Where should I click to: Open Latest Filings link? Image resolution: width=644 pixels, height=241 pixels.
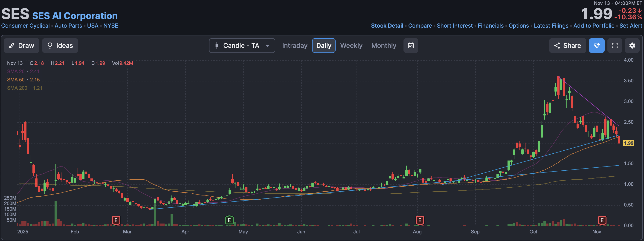pyautogui.click(x=551, y=26)
